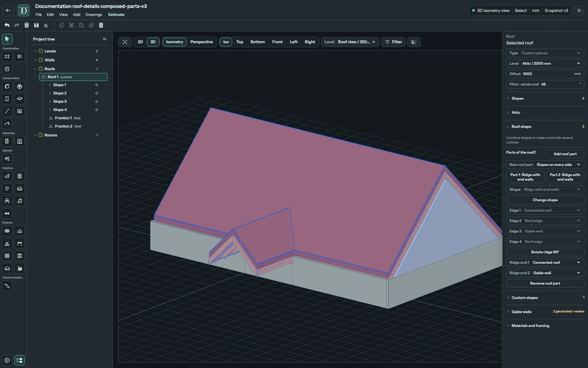The width and height of the screenshot is (588, 368).
Task: Expand Slope 3 tree node
Action: (x=50, y=102)
